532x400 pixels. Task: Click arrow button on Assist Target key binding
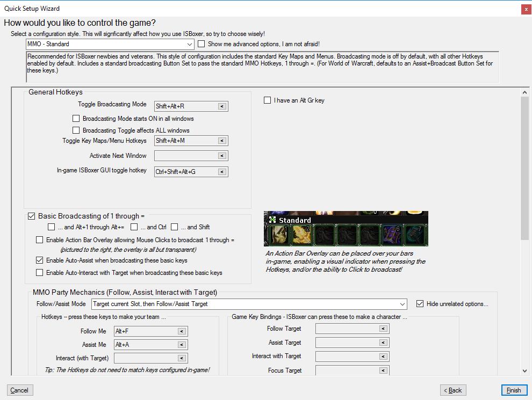click(x=383, y=343)
